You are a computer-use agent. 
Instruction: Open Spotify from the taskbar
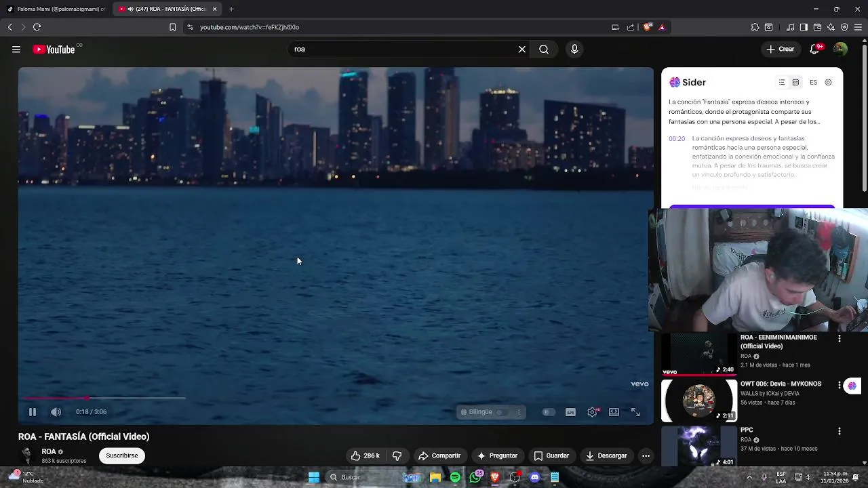[455, 477]
